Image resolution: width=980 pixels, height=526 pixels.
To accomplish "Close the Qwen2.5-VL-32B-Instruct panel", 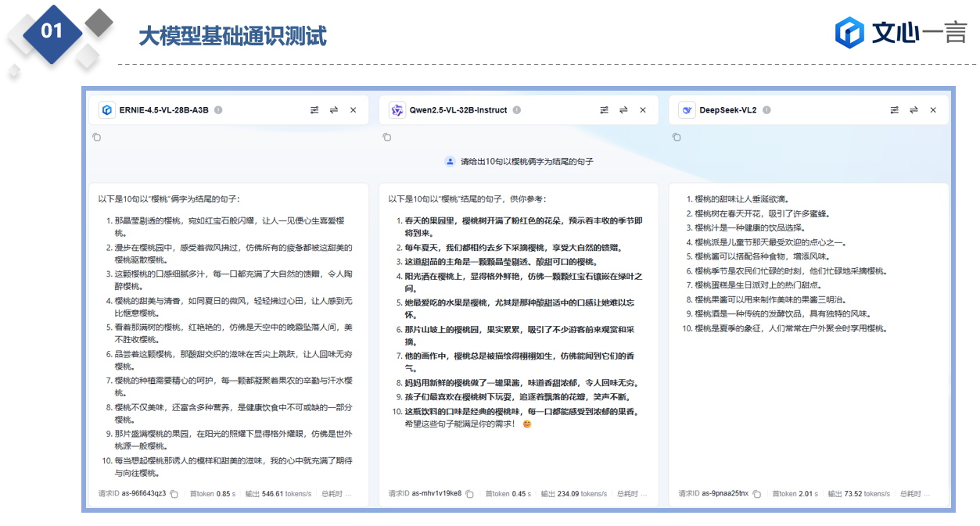I will (x=643, y=110).
